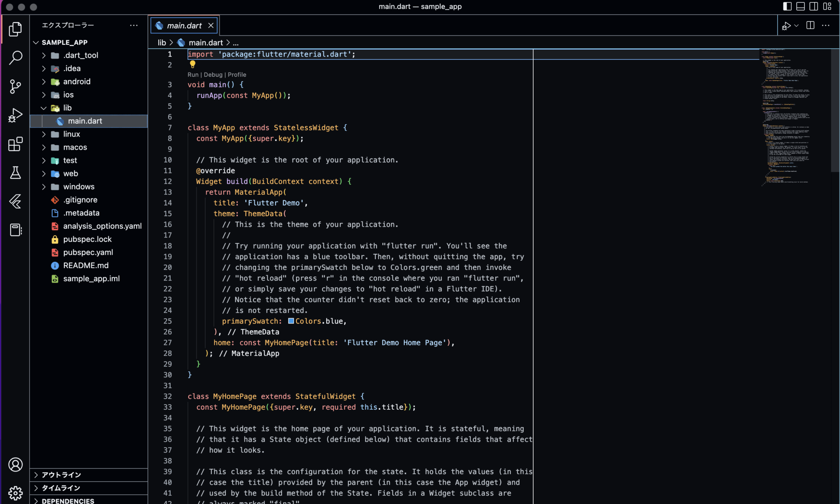840x504 pixels.
Task: Open the Accounts icon
Action: pyautogui.click(x=15, y=465)
